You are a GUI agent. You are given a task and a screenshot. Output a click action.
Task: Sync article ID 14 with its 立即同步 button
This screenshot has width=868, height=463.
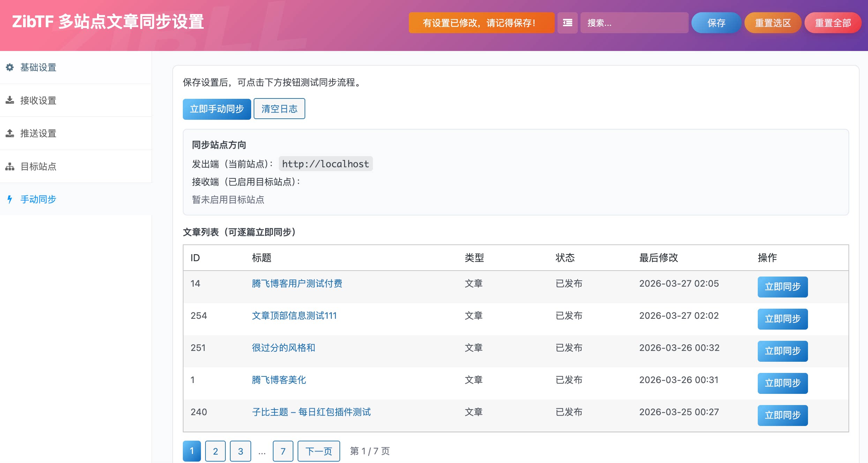coord(783,287)
